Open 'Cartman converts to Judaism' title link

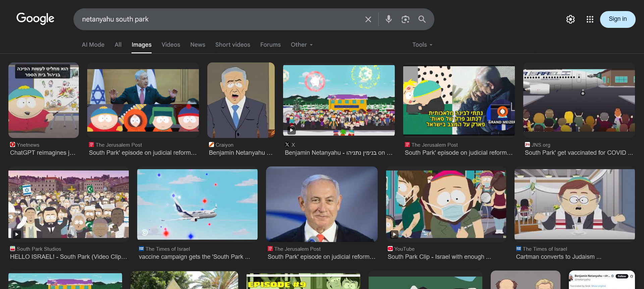(558, 257)
